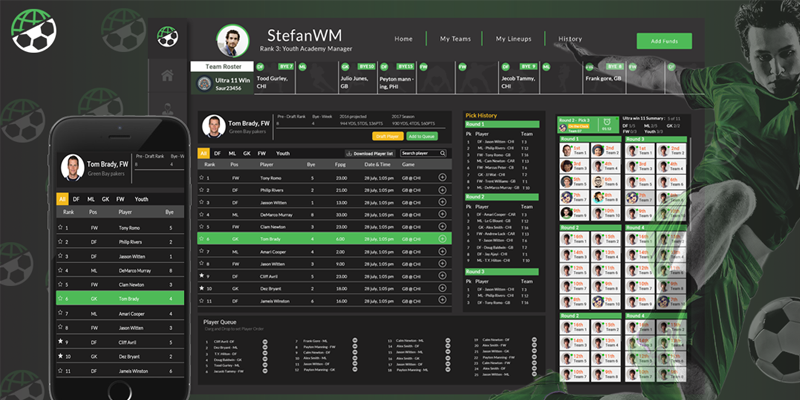Screen dimensions: 800x400
Task: Click Peyton manning roster card
Action: coord(396,78)
